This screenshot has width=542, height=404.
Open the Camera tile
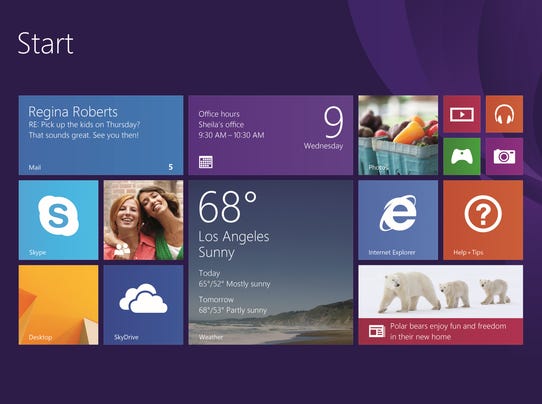pyautogui.click(x=504, y=157)
